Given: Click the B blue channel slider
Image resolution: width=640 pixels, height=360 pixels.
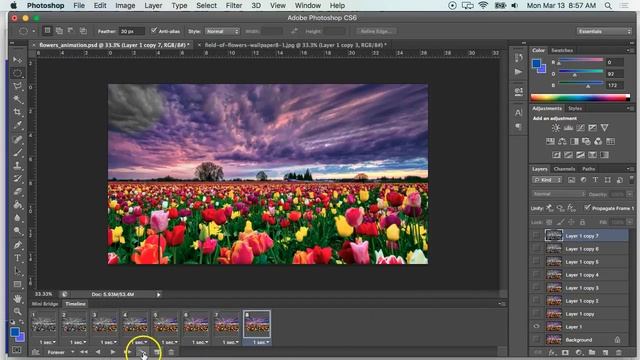Looking at the screenshot, I should tap(581, 85).
